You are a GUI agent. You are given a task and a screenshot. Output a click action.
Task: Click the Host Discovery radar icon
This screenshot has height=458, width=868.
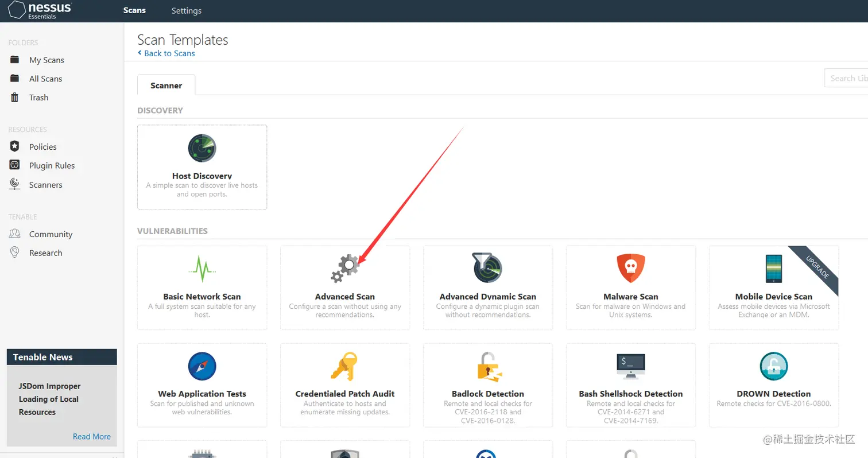(202, 148)
